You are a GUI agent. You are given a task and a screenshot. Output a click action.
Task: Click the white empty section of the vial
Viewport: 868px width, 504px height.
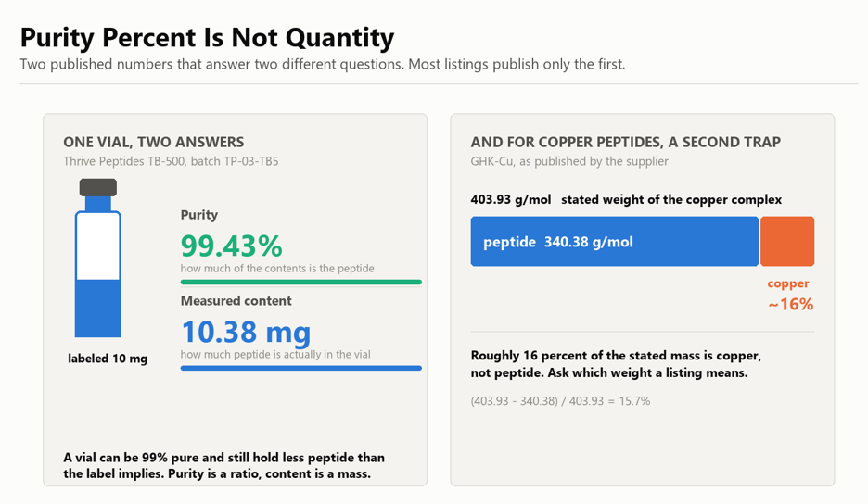[x=98, y=246]
